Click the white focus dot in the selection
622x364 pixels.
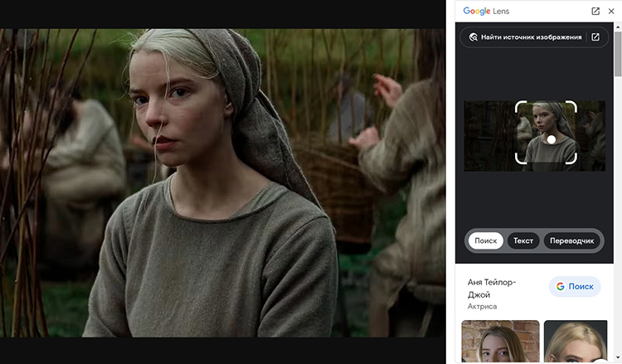point(552,139)
